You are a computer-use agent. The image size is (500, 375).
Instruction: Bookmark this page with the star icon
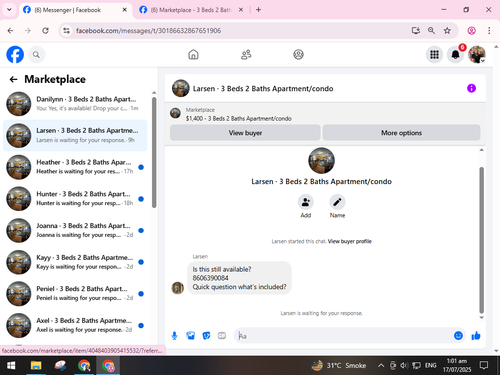(447, 31)
